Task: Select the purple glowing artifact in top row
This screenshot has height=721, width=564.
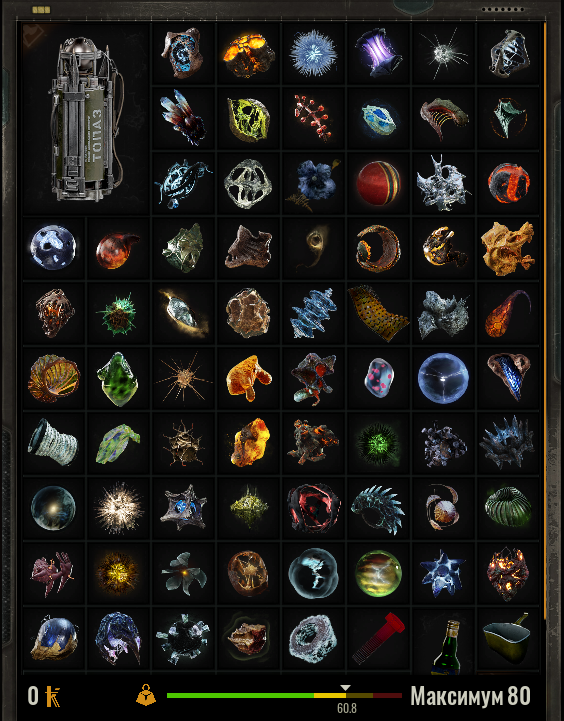Action: [x=378, y=53]
